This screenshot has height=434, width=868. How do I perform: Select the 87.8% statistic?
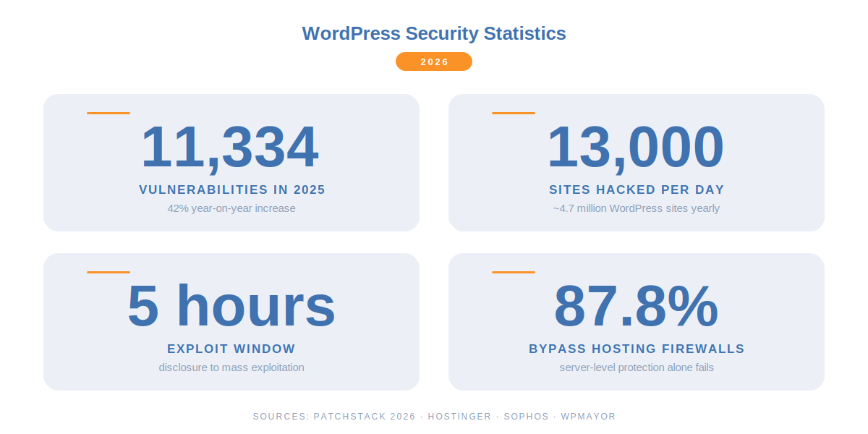click(637, 306)
